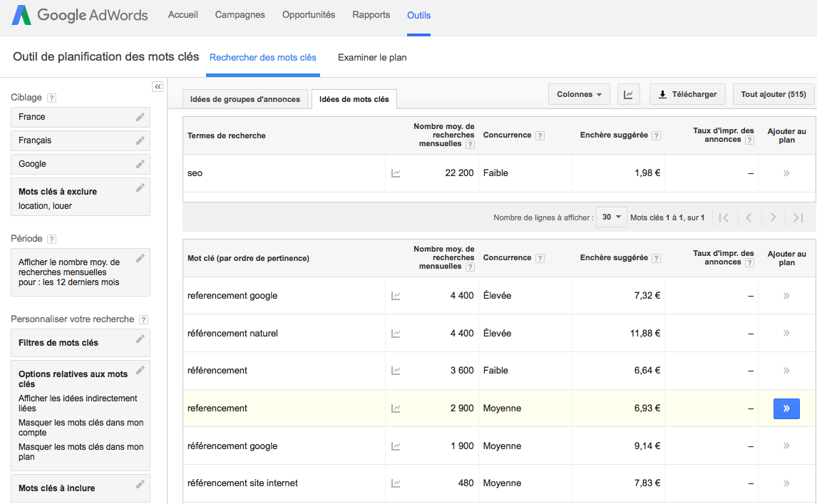Collapse the left sidebar panel
The height and width of the screenshot is (504, 817).
point(158,86)
